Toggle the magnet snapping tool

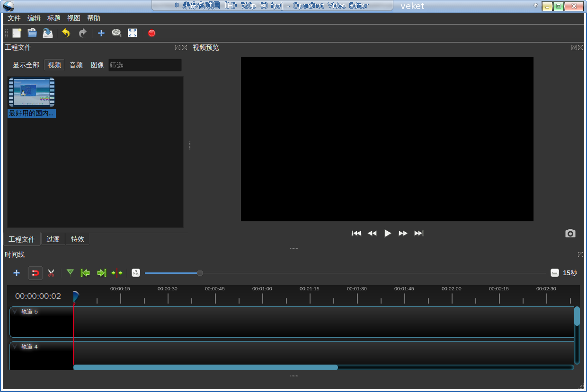[x=36, y=273]
